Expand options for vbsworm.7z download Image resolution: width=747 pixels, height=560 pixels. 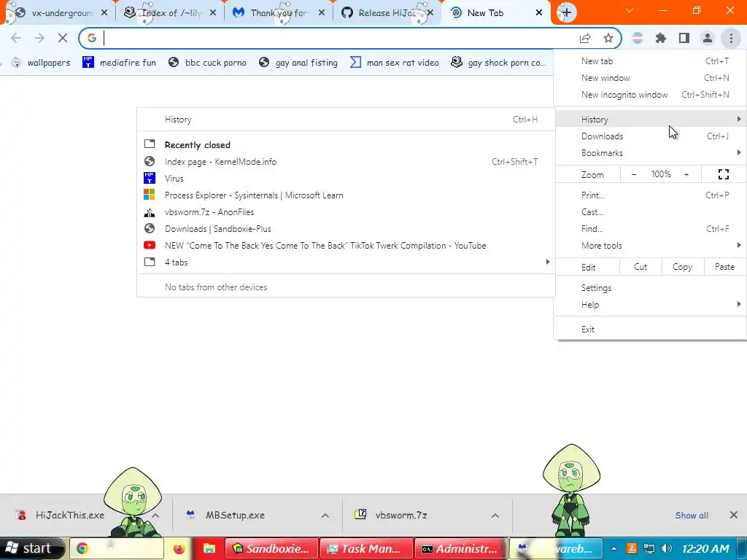point(495,516)
